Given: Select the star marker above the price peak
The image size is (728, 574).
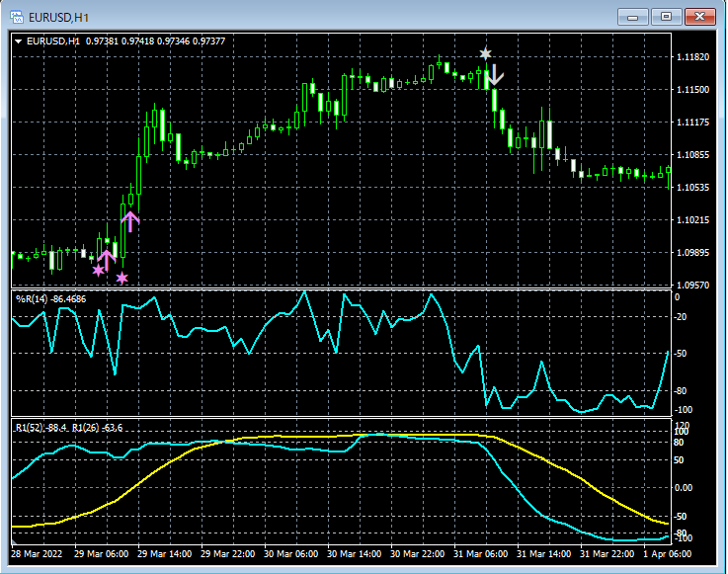Looking at the screenshot, I should point(484,53).
